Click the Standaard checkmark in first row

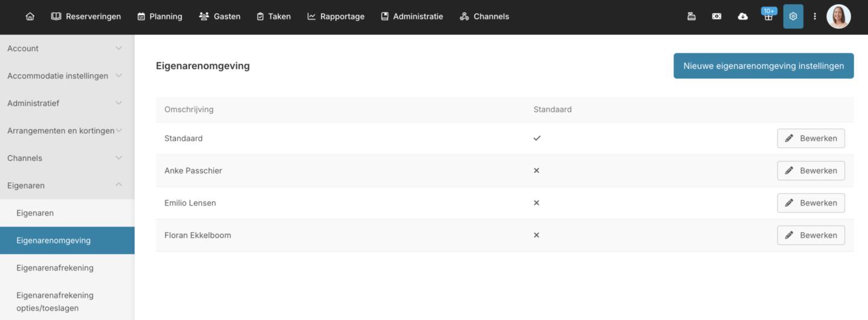coord(537,138)
